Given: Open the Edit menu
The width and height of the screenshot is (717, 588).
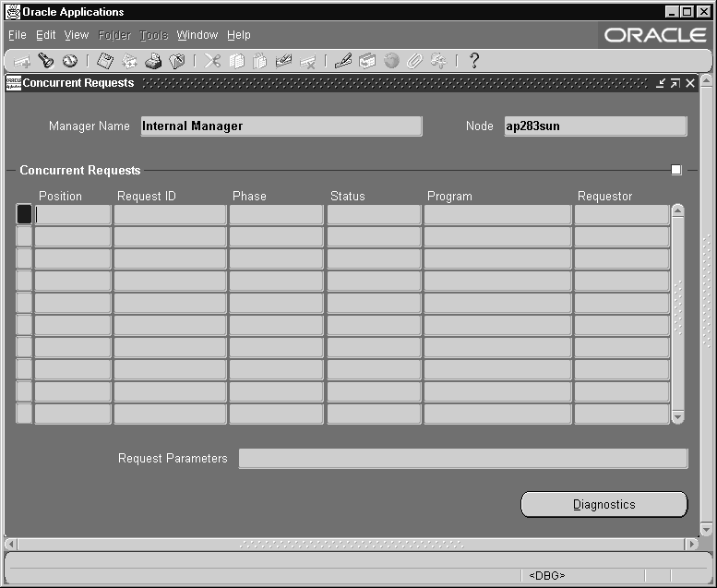Looking at the screenshot, I should (46, 35).
